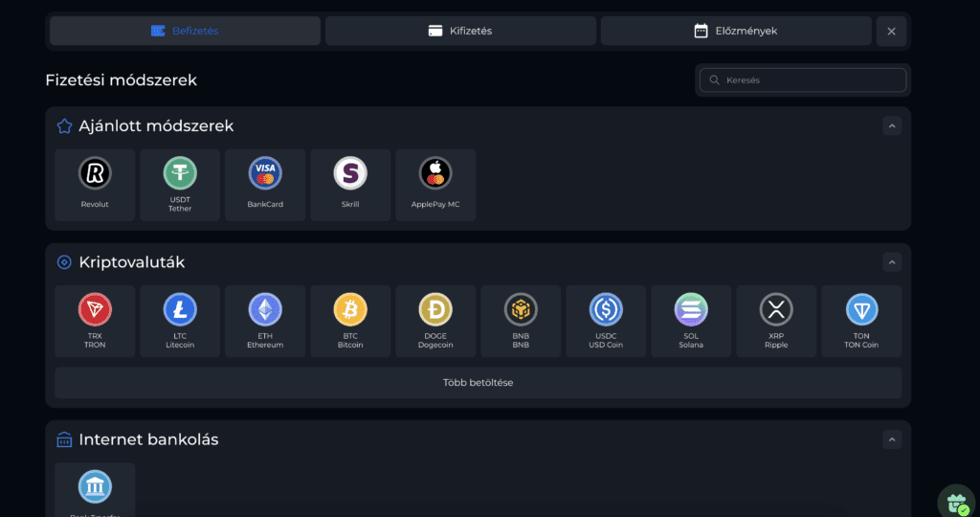The image size is (980, 517).
Task: Select the BankCard Visa option
Action: click(x=265, y=185)
